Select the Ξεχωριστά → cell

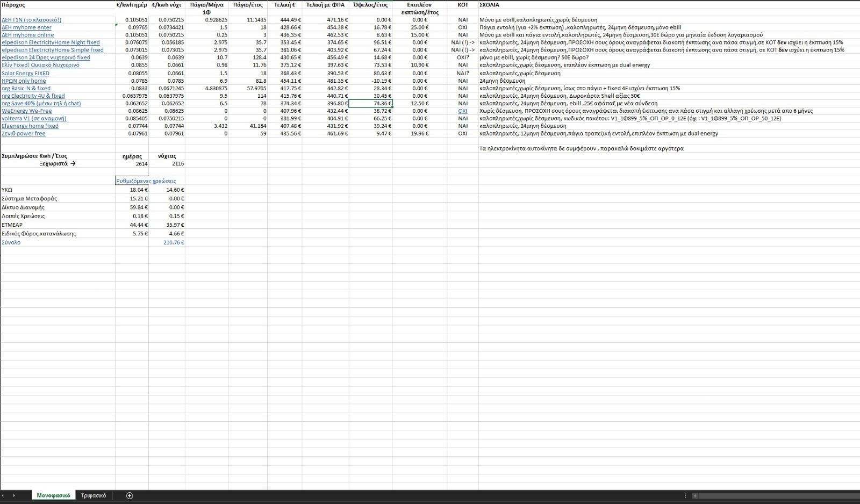click(58, 164)
